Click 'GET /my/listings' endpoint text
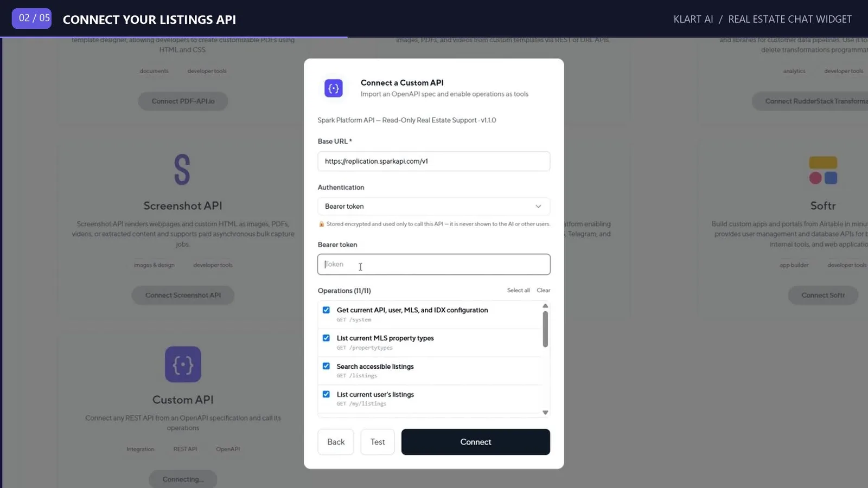Viewport: 868px width, 488px height. [361, 404]
